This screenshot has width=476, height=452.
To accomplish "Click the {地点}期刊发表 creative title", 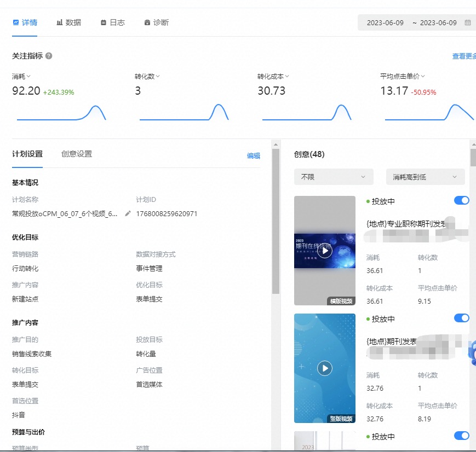I will click(x=391, y=341).
